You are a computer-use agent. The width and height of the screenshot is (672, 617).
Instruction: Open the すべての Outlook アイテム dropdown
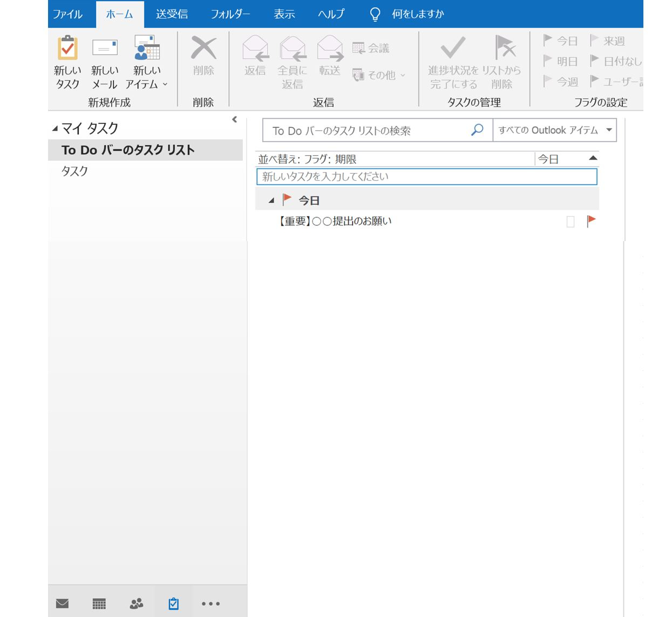coord(554,130)
